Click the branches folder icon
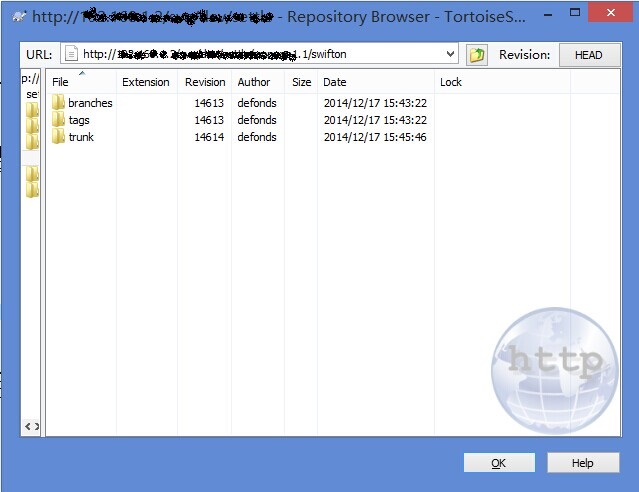 point(58,102)
